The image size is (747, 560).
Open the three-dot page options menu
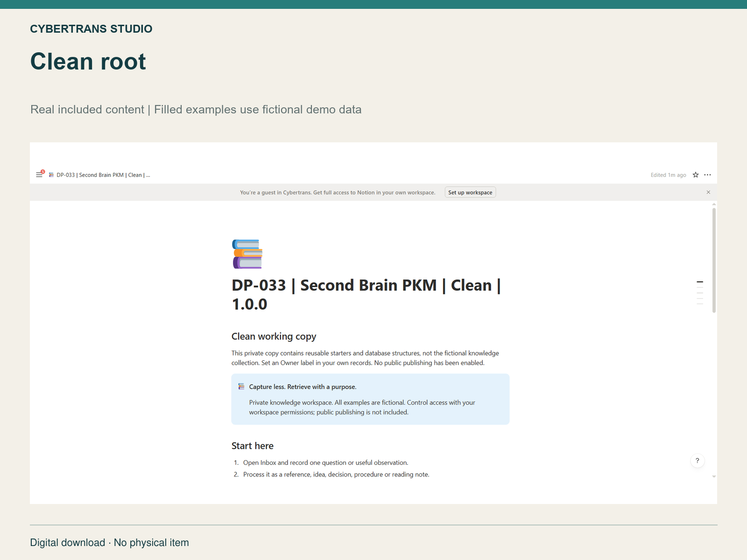[708, 175]
